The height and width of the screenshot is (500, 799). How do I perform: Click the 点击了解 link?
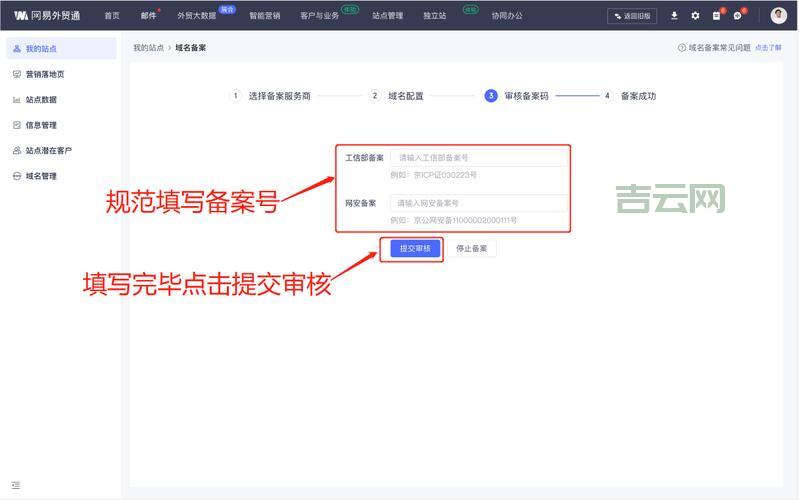(768, 47)
